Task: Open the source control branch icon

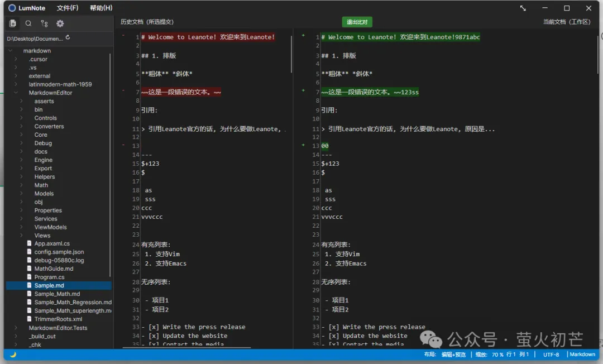Action: click(44, 23)
